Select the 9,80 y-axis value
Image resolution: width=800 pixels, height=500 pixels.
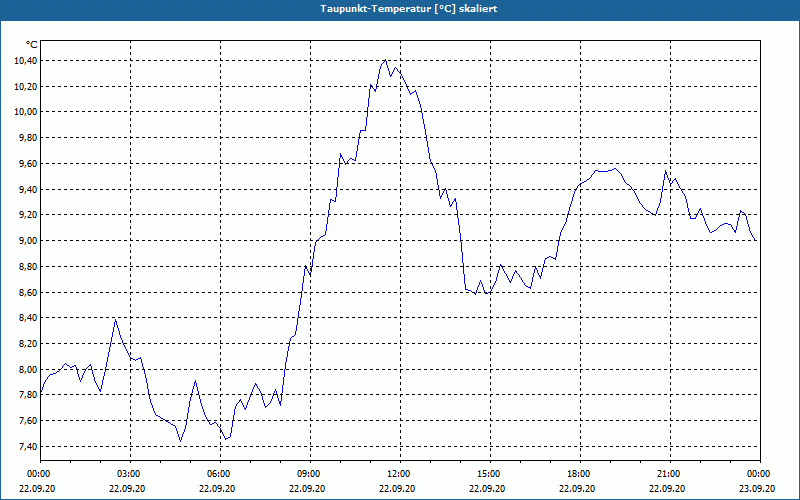pos(29,138)
